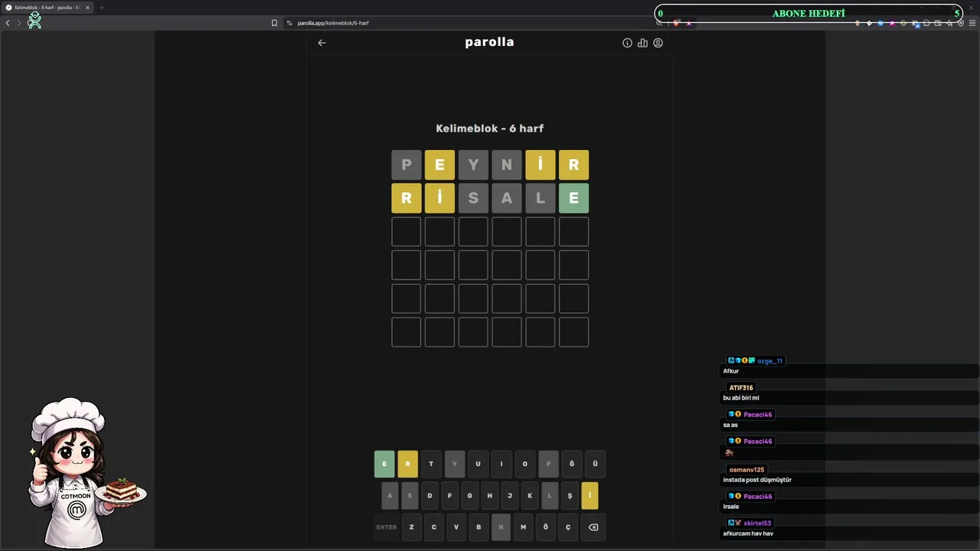
Task: Open the browser hamburger menu
Action: [x=972, y=23]
